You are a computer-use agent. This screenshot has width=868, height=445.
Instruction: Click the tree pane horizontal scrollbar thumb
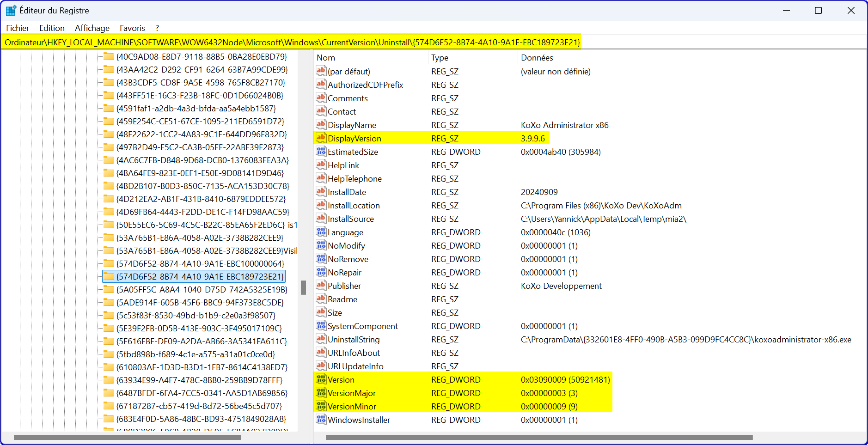click(x=128, y=437)
